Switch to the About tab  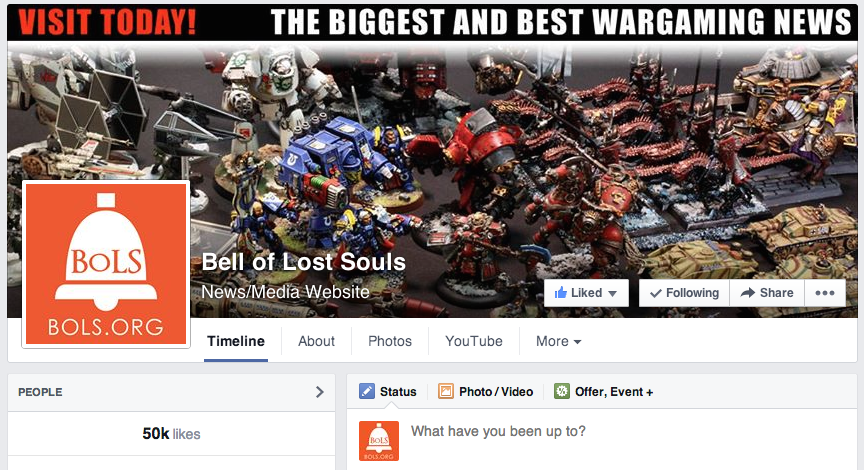pyautogui.click(x=316, y=342)
